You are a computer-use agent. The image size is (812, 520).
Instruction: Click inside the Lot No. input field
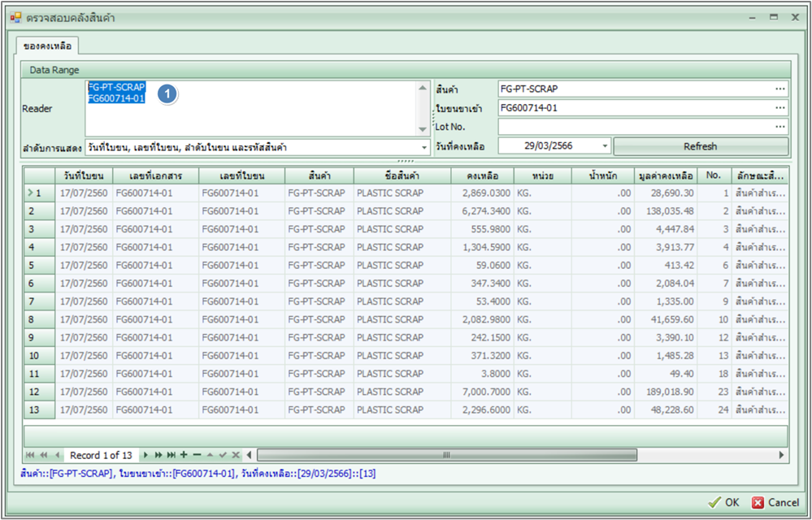[634, 126]
